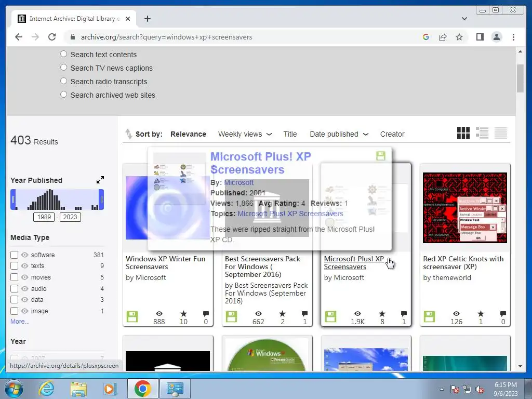The height and width of the screenshot is (399, 532).
Task: Select Search radio transcripts option
Action: 63,81
